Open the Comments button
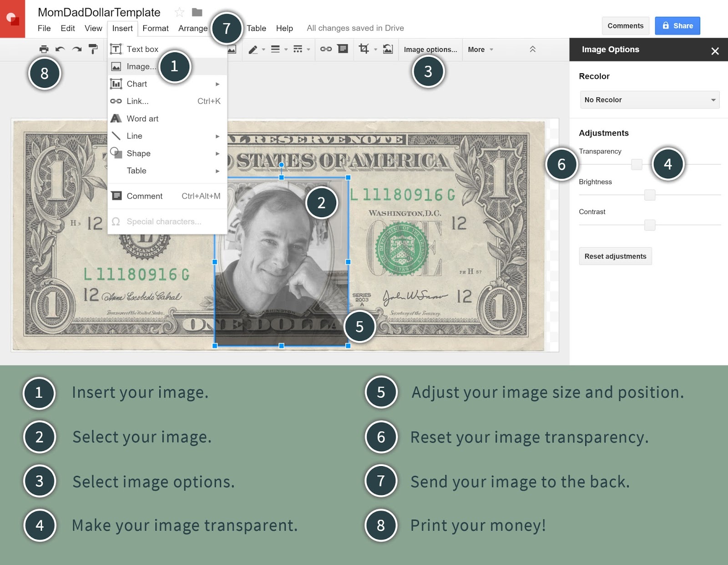Image resolution: width=728 pixels, height=565 pixels. pyautogui.click(x=625, y=26)
